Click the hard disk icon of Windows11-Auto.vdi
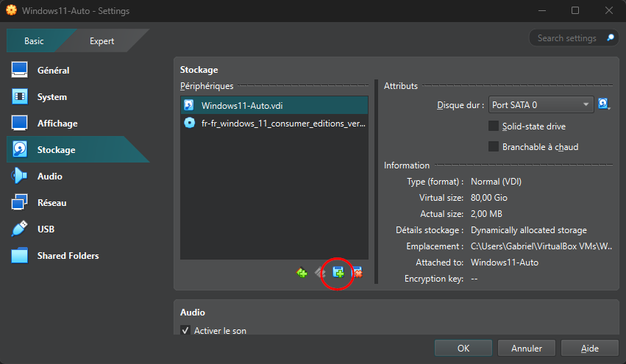Image resolution: width=626 pixels, height=364 pixels. click(x=189, y=105)
